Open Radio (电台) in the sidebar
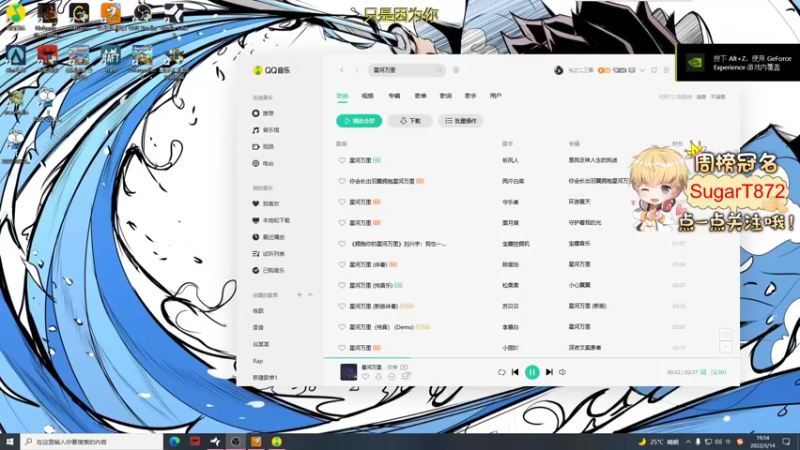Image resolution: width=800 pixels, height=450 pixels. pos(263,163)
